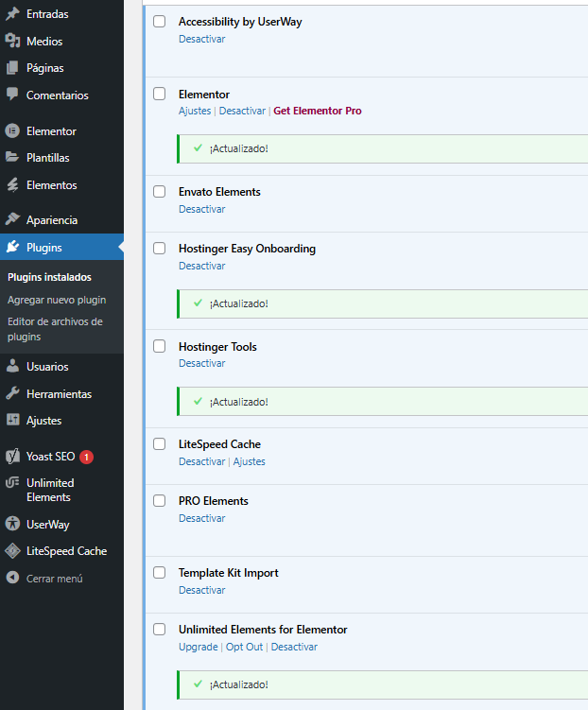The width and height of the screenshot is (588, 710).
Task: Click the Usuarios person icon
Action: [12, 366]
